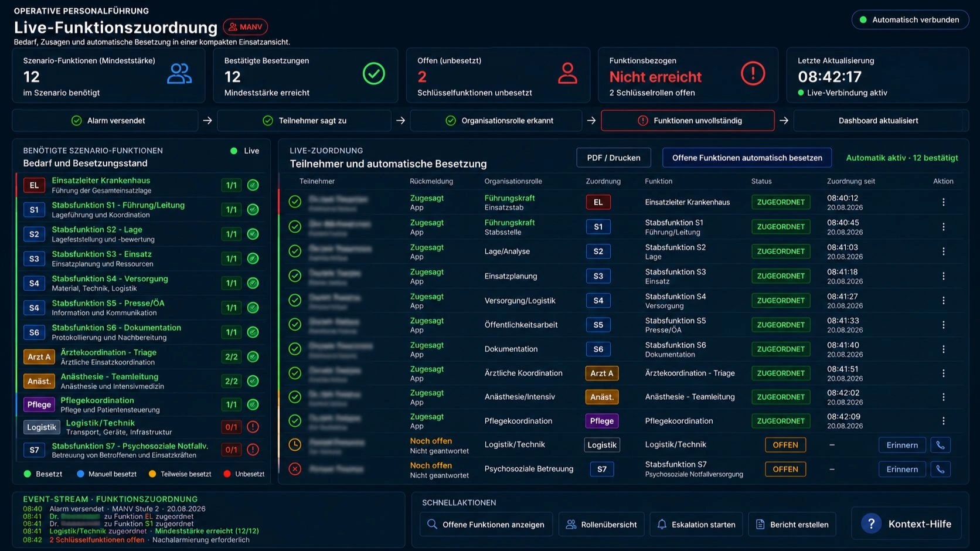Open the action menu for Stabsfunktion S1 row
980x551 pixels.
click(943, 227)
